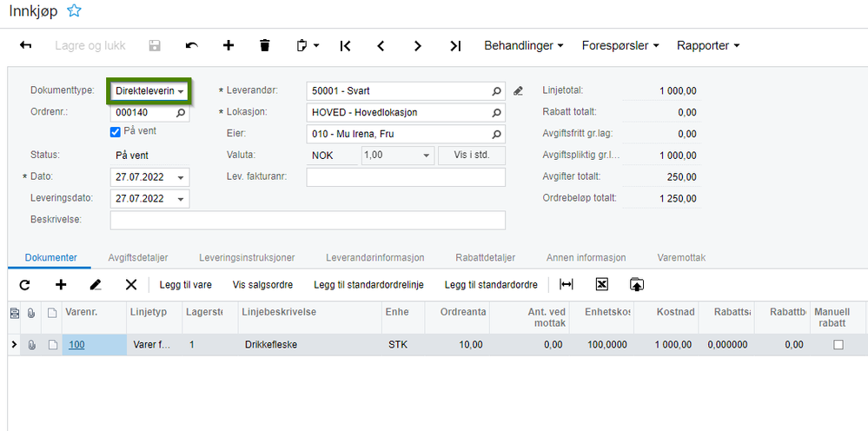
Task: Refresh the document lines grid
Action: (25, 285)
